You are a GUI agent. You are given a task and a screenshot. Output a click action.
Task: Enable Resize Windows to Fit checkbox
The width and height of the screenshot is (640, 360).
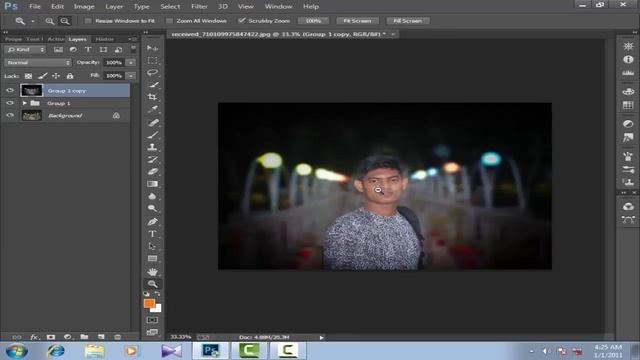click(88, 21)
